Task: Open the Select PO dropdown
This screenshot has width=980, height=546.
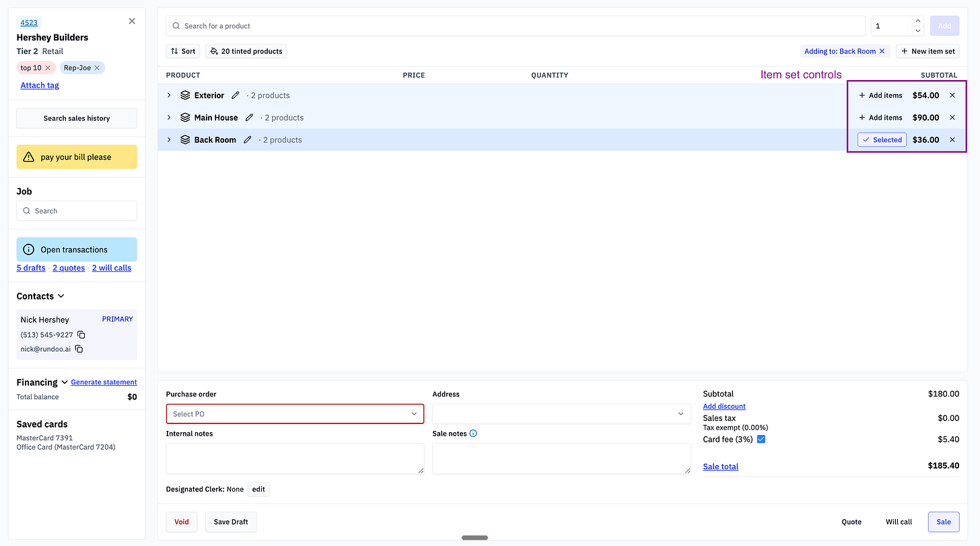Action: click(x=295, y=414)
